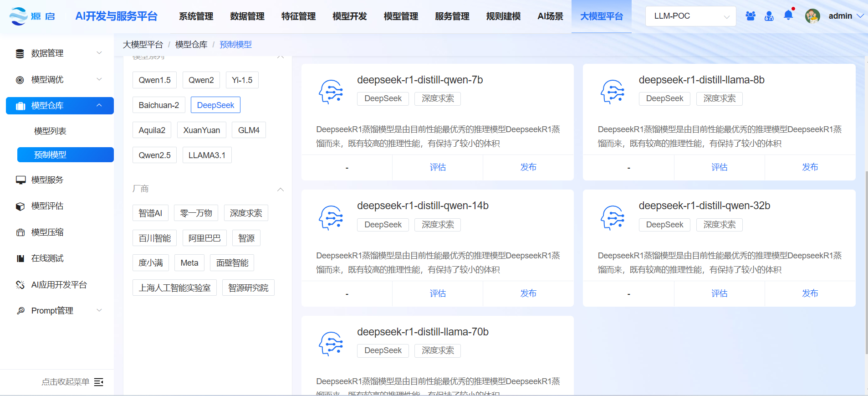Click the 模型评估 cube icon
This screenshot has width=868, height=396.
(x=20, y=206)
